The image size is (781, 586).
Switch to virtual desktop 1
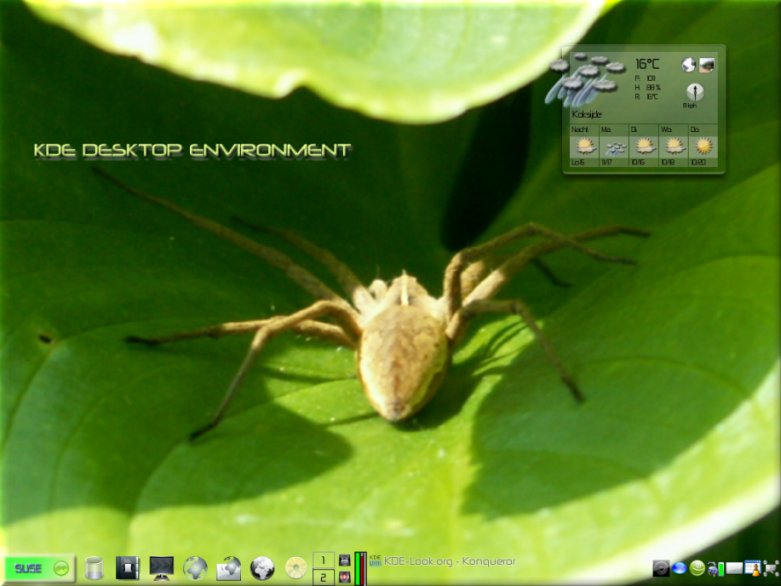(x=323, y=560)
